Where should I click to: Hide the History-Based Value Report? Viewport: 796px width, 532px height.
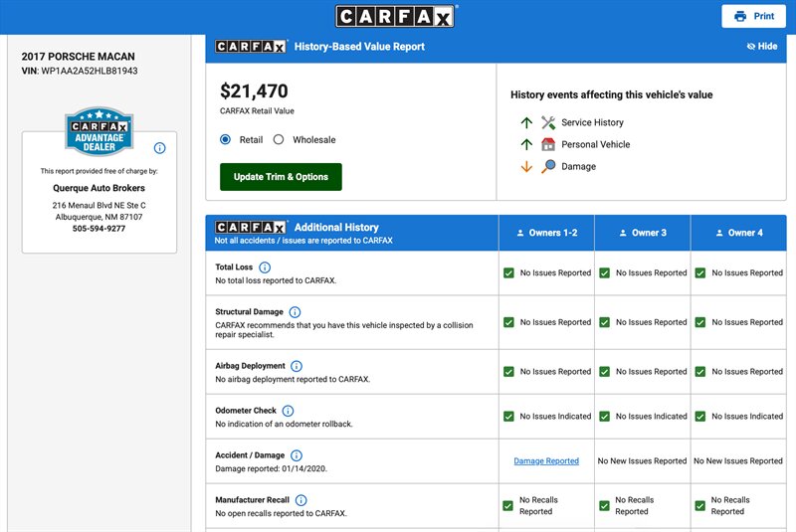(761, 47)
